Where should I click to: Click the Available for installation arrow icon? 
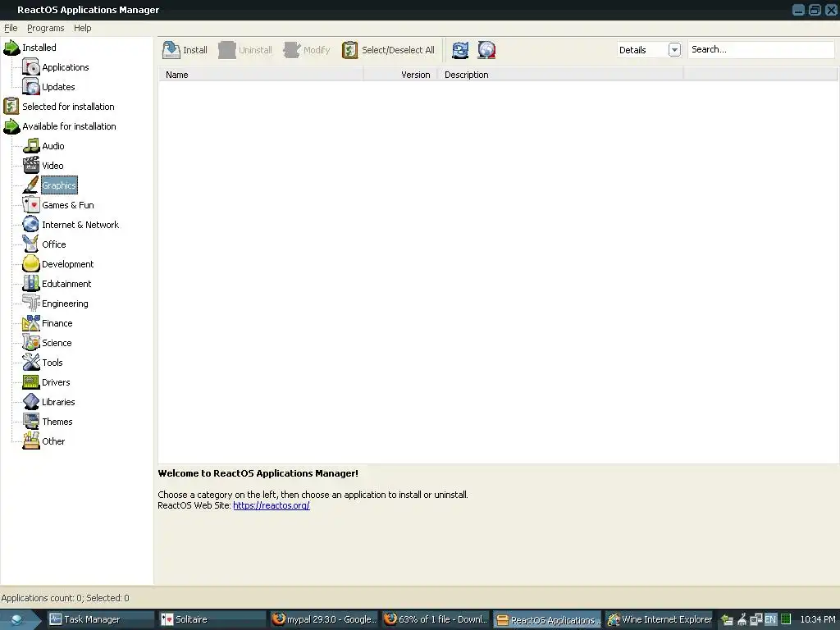[11, 126]
